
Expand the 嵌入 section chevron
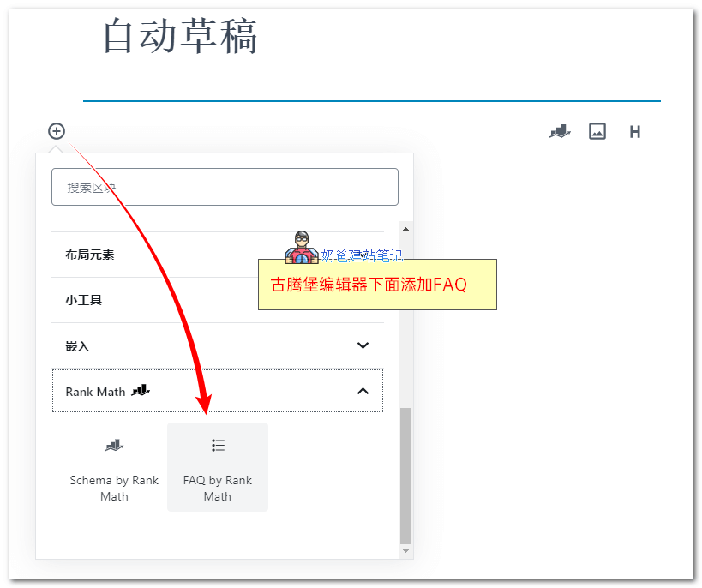coord(363,345)
